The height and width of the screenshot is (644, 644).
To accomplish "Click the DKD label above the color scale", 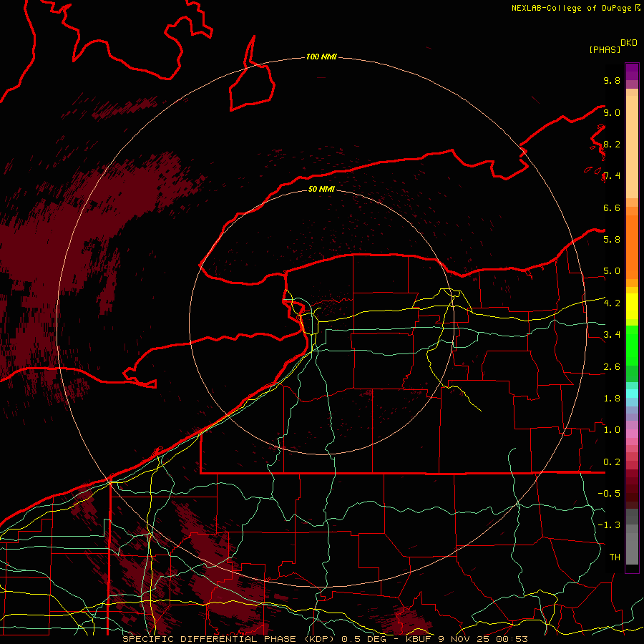I will click(x=629, y=43).
